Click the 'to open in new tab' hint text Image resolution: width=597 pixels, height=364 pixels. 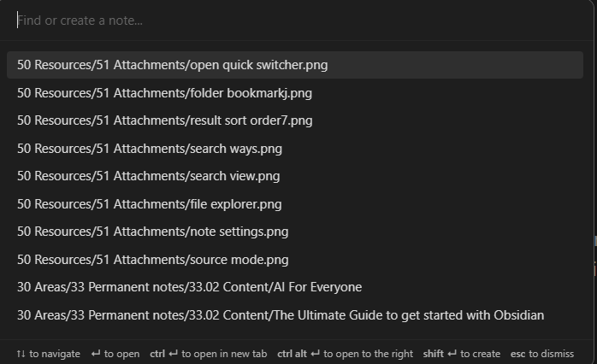tap(224, 354)
